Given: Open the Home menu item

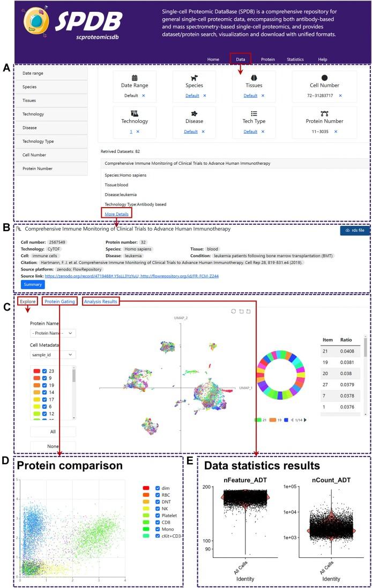Looking at the screenshot, I should 213,59.
